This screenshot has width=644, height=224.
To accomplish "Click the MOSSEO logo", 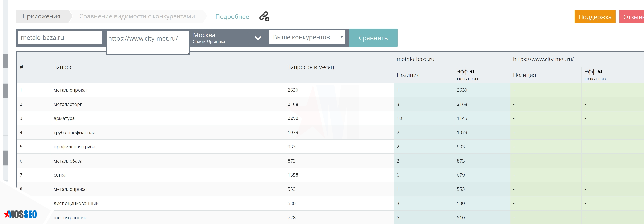I will (21, 214).
